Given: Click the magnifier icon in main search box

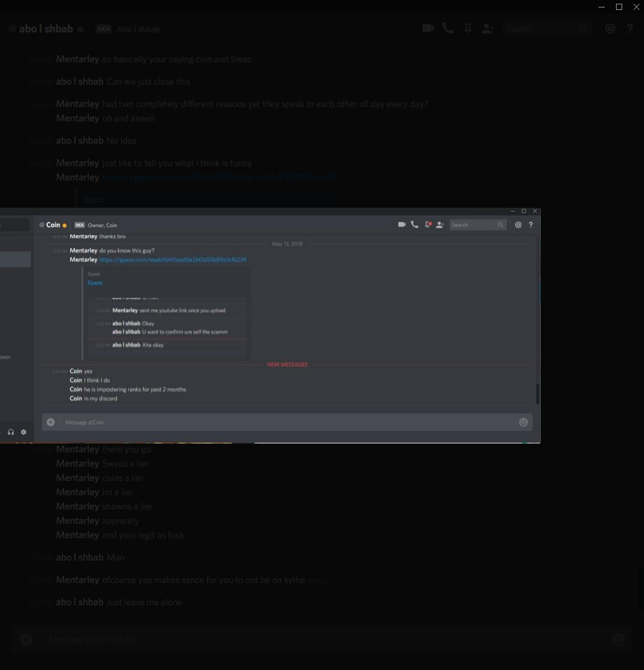Looking at the screenshot, I should click(583, 29).
